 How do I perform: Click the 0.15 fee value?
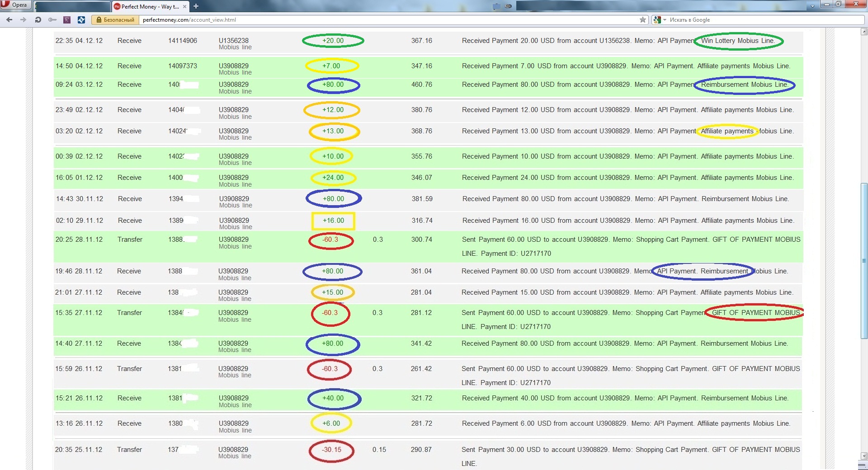[379, 450]
